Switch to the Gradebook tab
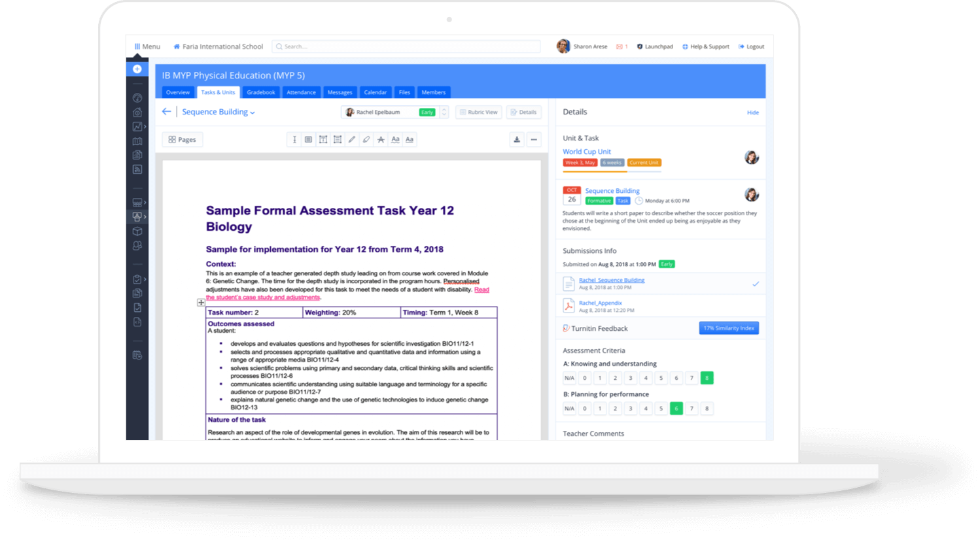Viewport: 980px width, 540px height. (261, 92)
